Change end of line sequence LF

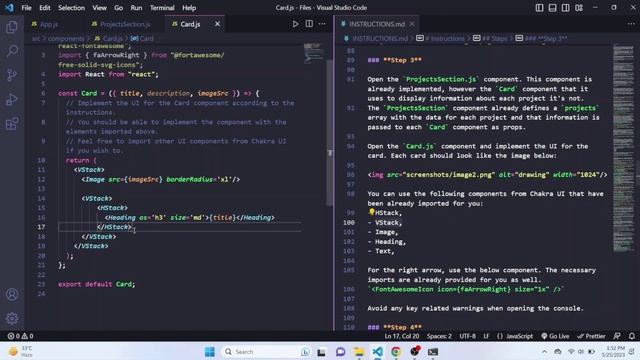click(486, 336)
